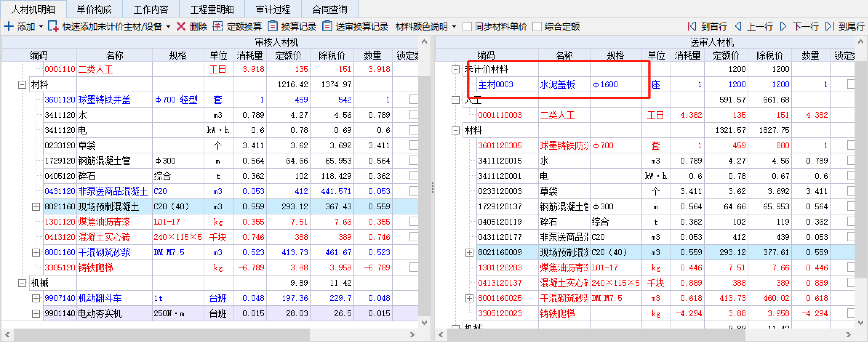Viewport: 868px width, 342px height.
Task: Enable the 综合定额 checkbox
Action: [537, 27]
